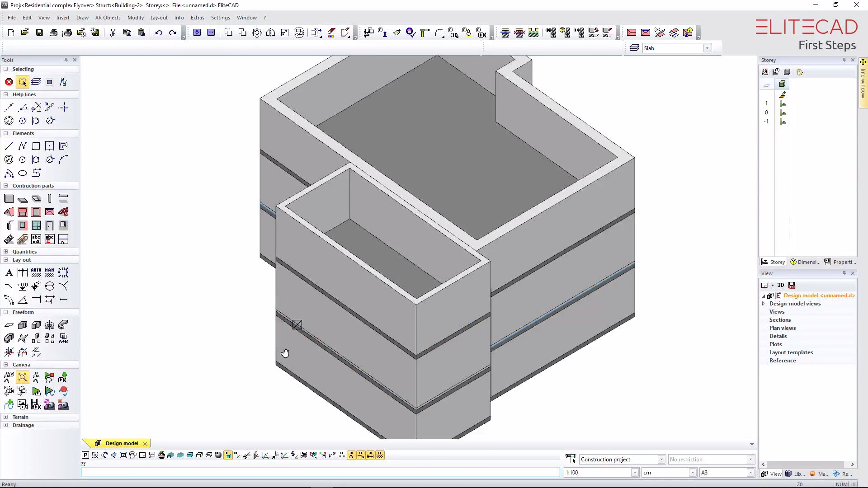Open the Slab layer dropdown

click(x=707, y=48)
